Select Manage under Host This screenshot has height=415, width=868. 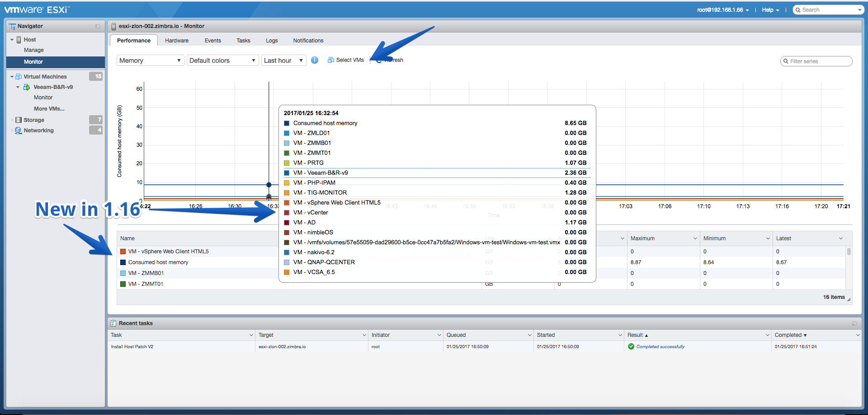(x=34, y=50)
